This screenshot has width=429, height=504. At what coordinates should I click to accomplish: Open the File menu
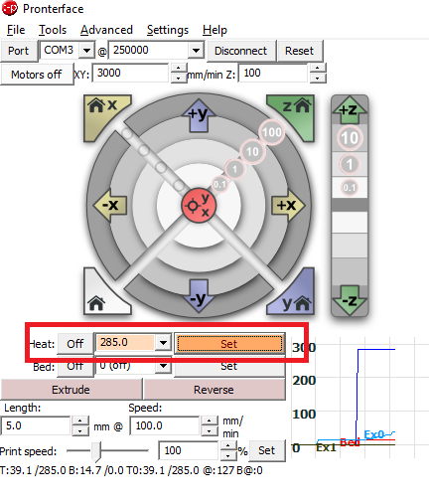(x=16, y=30)
